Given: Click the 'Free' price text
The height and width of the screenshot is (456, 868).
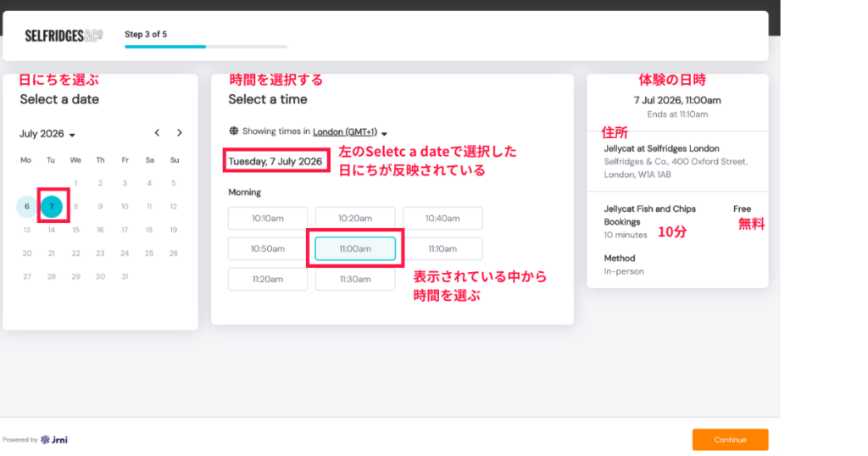Looking at the screenshot, I should 742,209.
